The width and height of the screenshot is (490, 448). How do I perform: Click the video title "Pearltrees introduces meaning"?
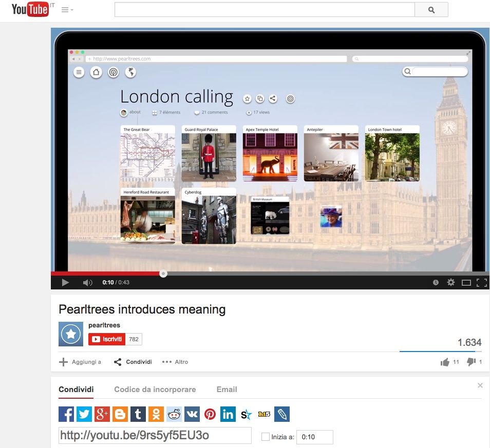click(x=142, y=309)
